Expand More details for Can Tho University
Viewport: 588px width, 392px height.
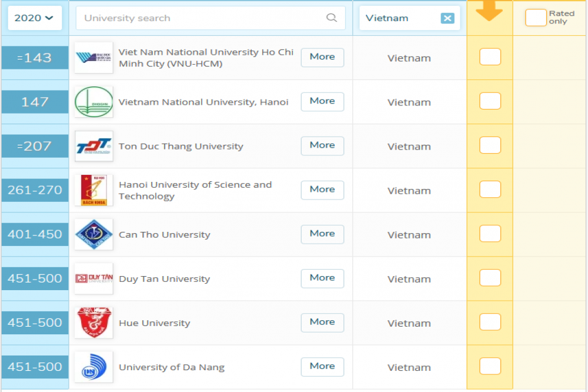point(322,234)
